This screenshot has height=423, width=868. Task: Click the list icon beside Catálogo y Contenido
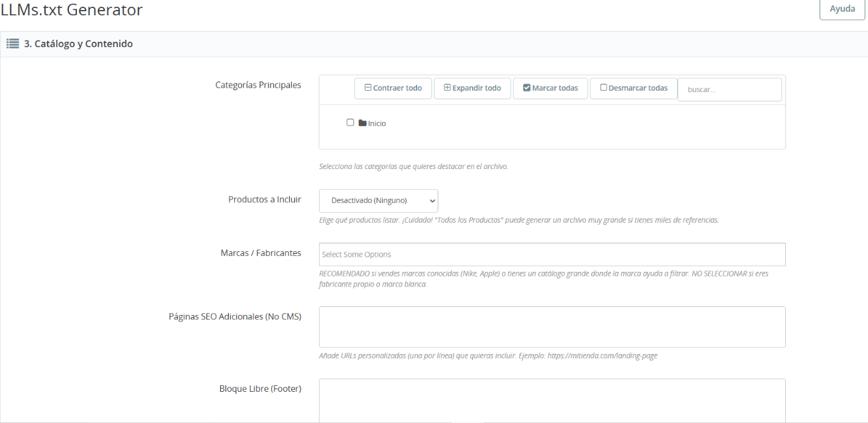12,44
